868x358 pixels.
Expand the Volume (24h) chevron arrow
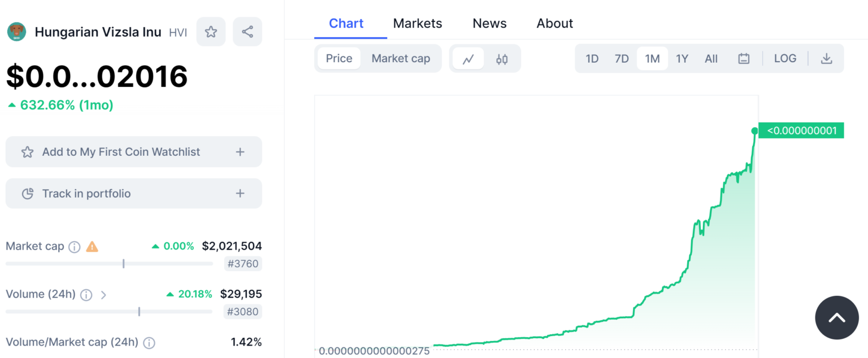pyautogui.click(x=103, y=295)
